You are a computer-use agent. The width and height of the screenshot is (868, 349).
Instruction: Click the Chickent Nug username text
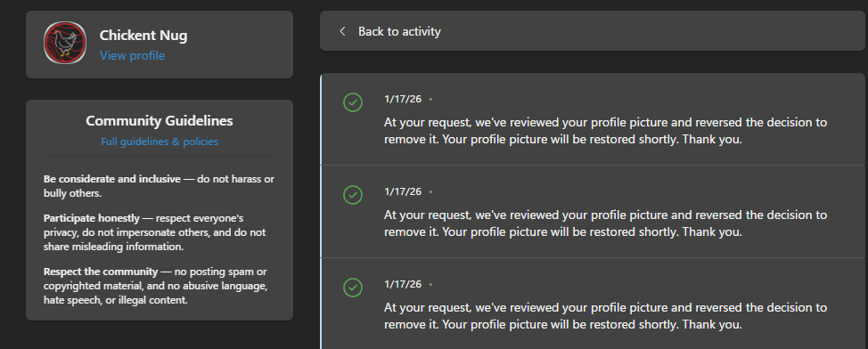coord(143,36)
